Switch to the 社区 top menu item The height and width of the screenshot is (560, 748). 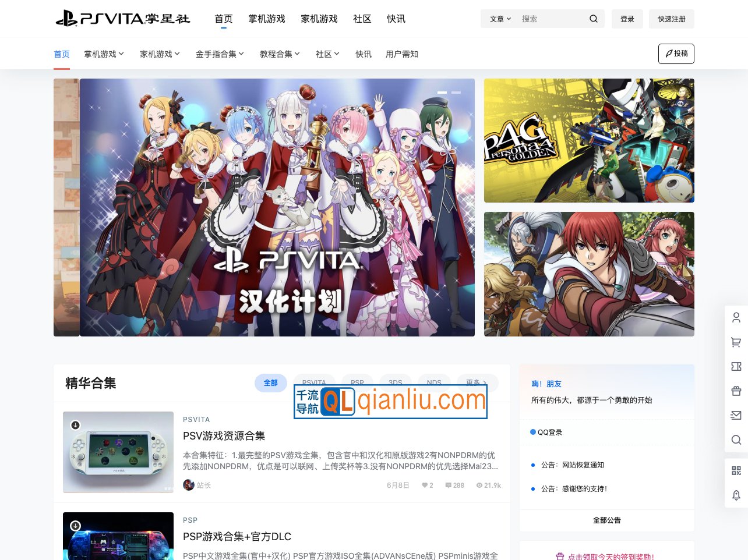(362, 19)
